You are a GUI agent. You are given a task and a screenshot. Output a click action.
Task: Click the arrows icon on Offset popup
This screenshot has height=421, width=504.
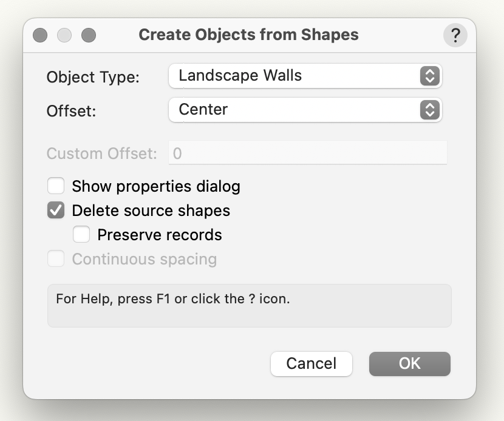point(429,110)
